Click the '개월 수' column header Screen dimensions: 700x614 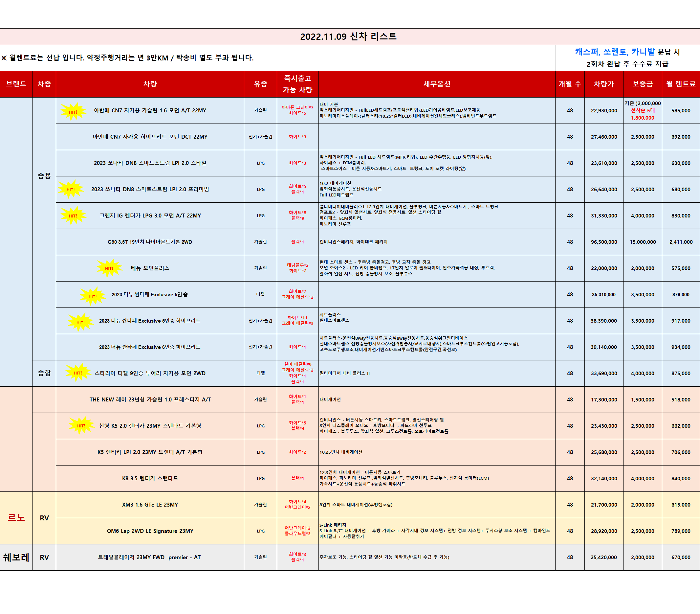click(x=570, y=84)
